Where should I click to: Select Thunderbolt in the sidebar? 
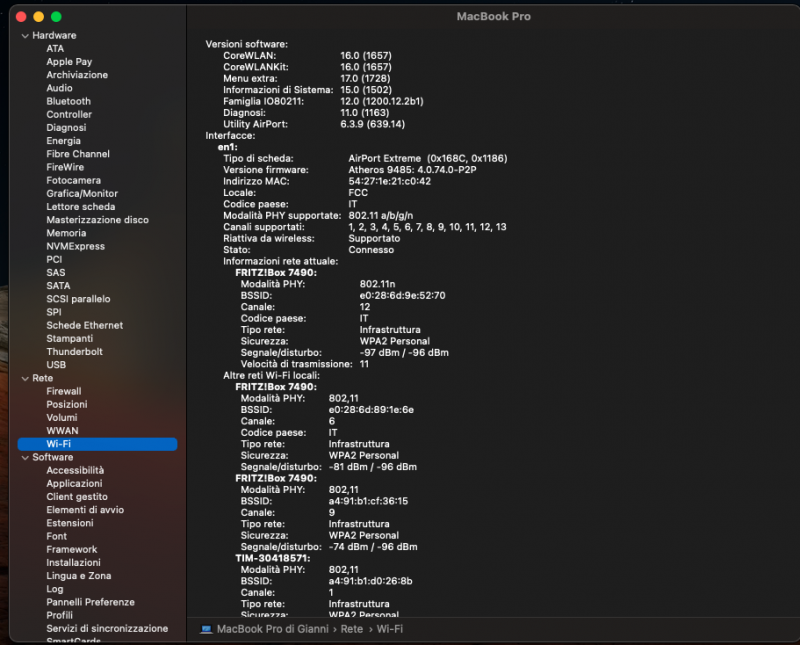(x=74, y=352)
